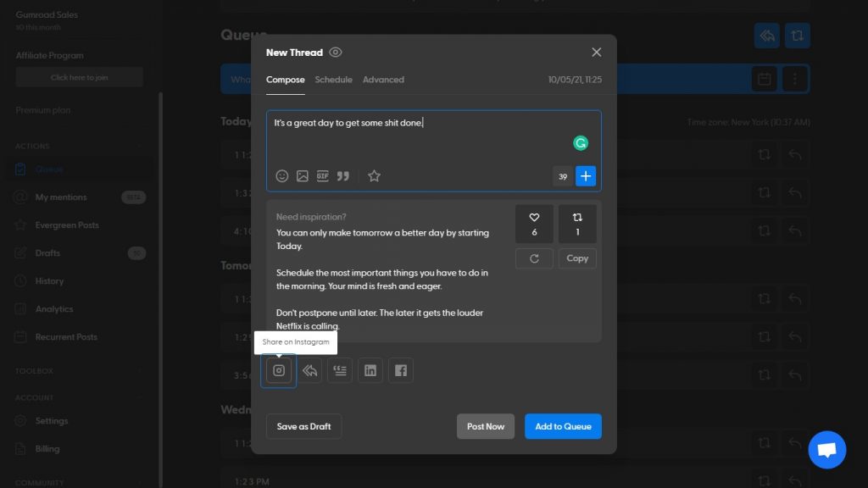This screenshot has width=868, height=488.
Task: Click the quotation marks icon
Action: click(x=343, y=176)
